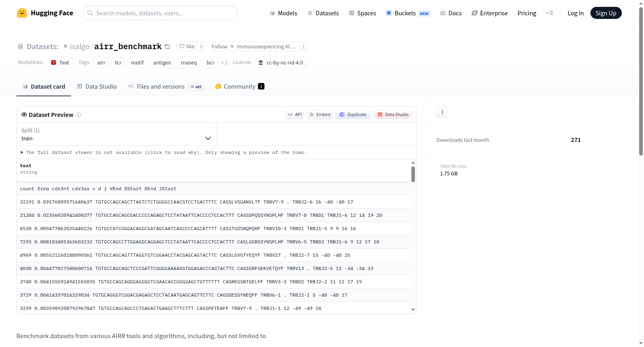Open Buckets in the top nav

click(x=408, y=13)
